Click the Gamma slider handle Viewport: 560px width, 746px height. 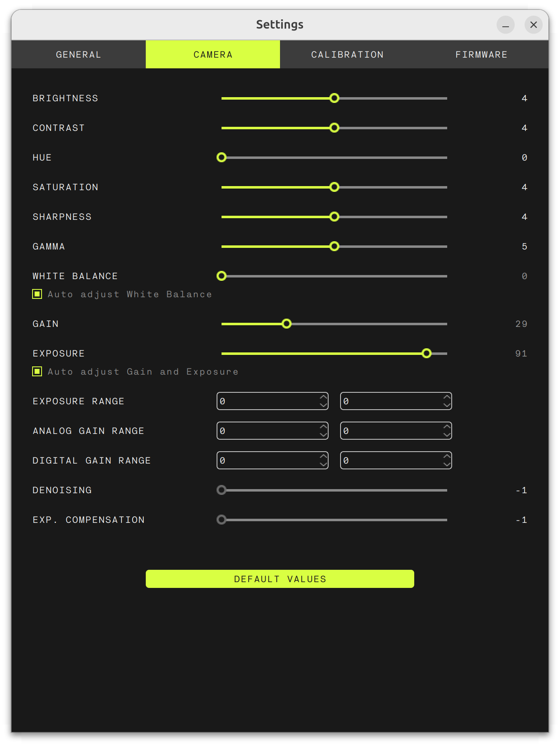pyautogui.click(x=334, y=246)
